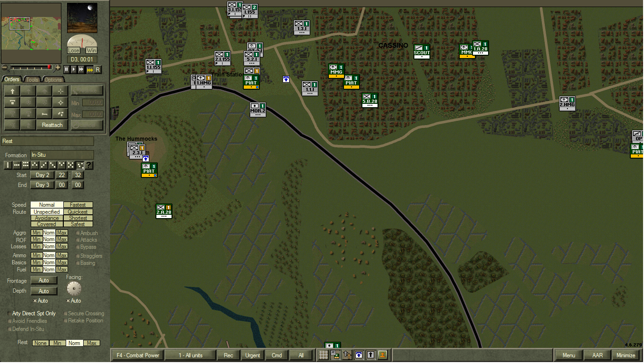Open the 1 - All units filter dropdown
Viewport: 644px width, 363px height.
(190, 355)
